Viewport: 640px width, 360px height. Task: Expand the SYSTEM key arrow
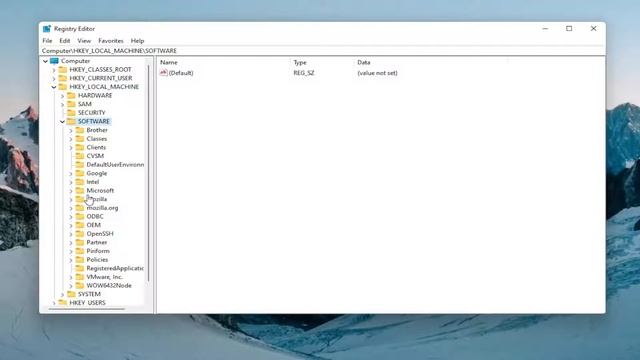pyautogui.click(x=62, y=295)
